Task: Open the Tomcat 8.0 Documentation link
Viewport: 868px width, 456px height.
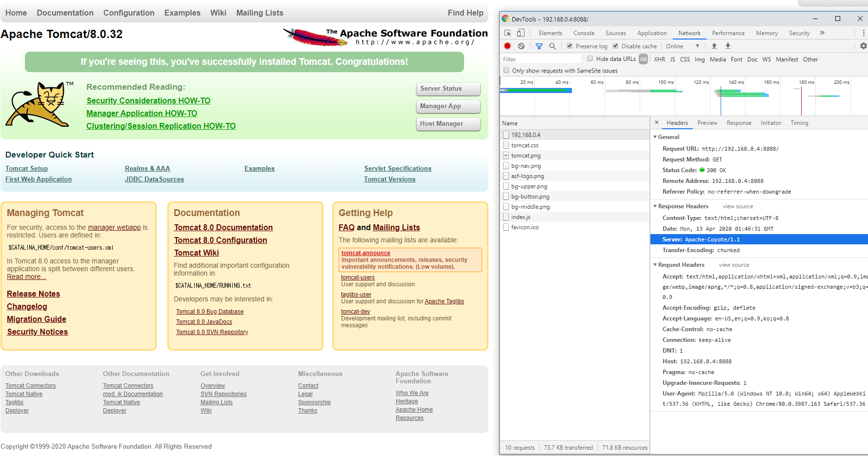Action: point(223,227)
